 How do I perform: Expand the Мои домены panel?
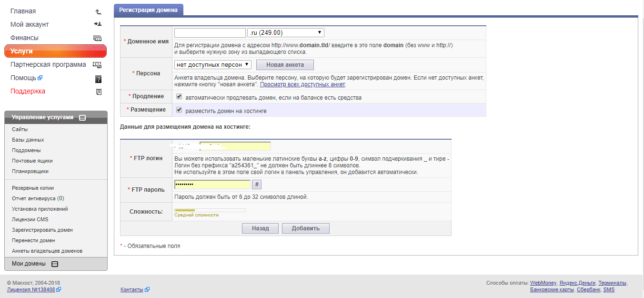[x=55, y=264]
